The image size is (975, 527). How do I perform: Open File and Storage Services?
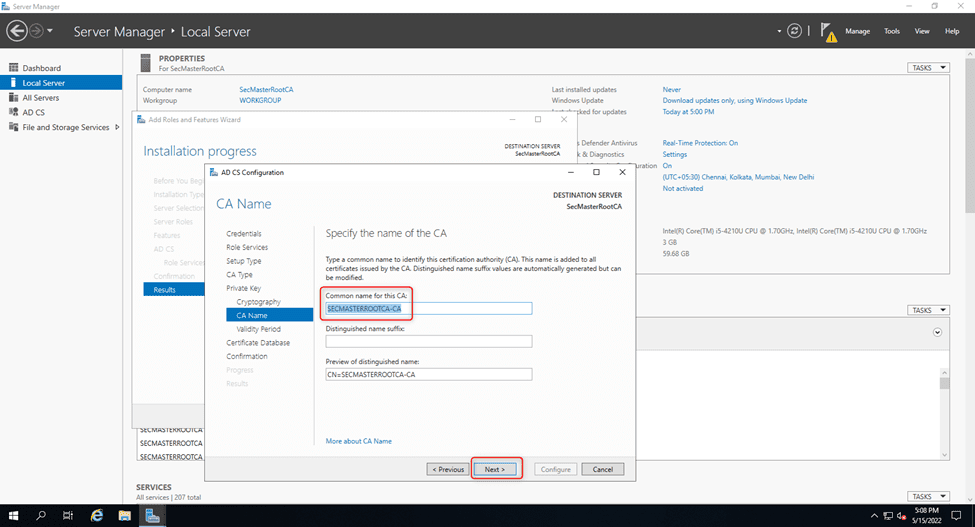click(65, 127)
